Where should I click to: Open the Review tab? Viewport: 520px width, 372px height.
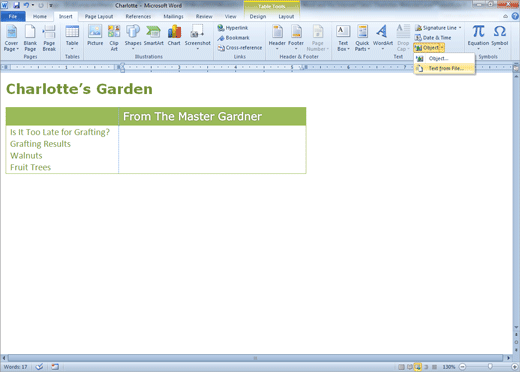(x=204, y=16)
